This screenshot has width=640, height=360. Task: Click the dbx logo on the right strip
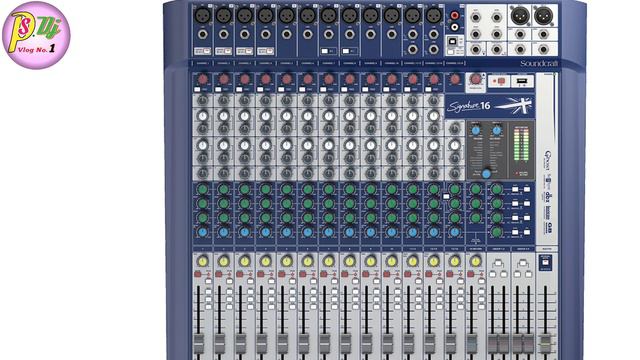[549, 198]
